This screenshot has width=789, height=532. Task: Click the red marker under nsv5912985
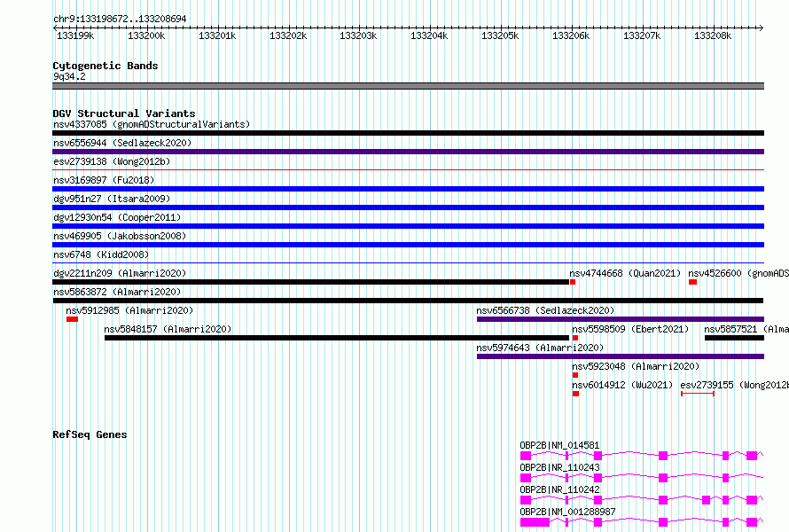(x=72, y=319)
